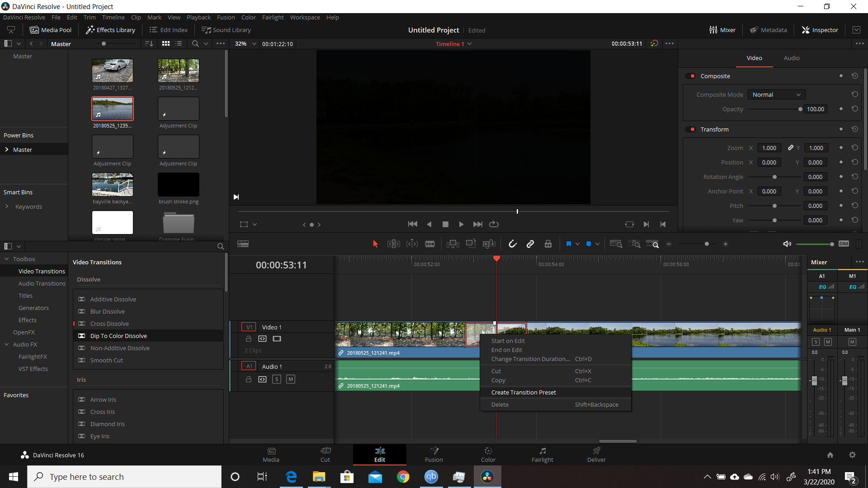Solo Audio 1 track with S button
The image size is (868, 488).
277,379
